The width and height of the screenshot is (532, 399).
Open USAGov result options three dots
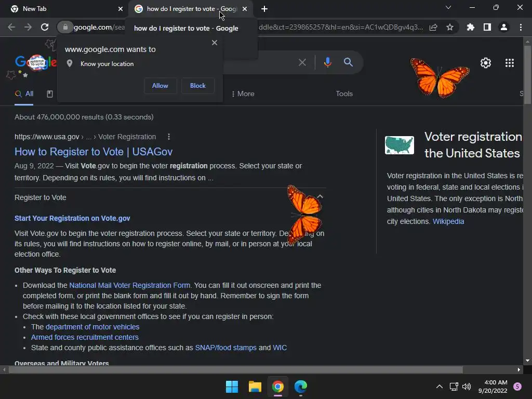click(169, 137)
